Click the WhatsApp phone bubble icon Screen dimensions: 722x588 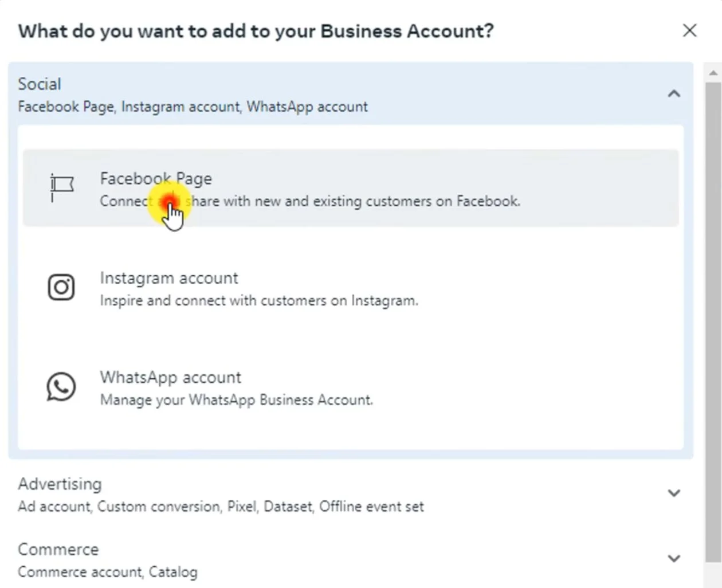[x=61, y=387]
